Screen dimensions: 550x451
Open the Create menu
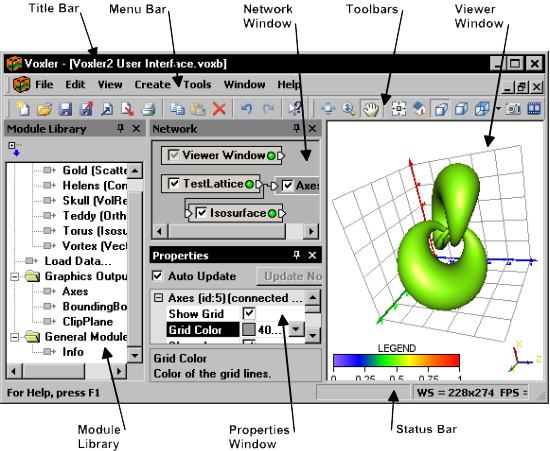pyautogui.click(x=152, y=85)
